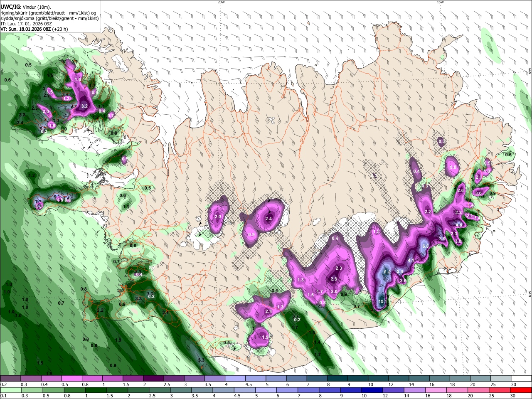Click the '3.6' precipitation value on the map
This screenshot has height=399, width=532.
pyautogui.click(x=403, y=281)
